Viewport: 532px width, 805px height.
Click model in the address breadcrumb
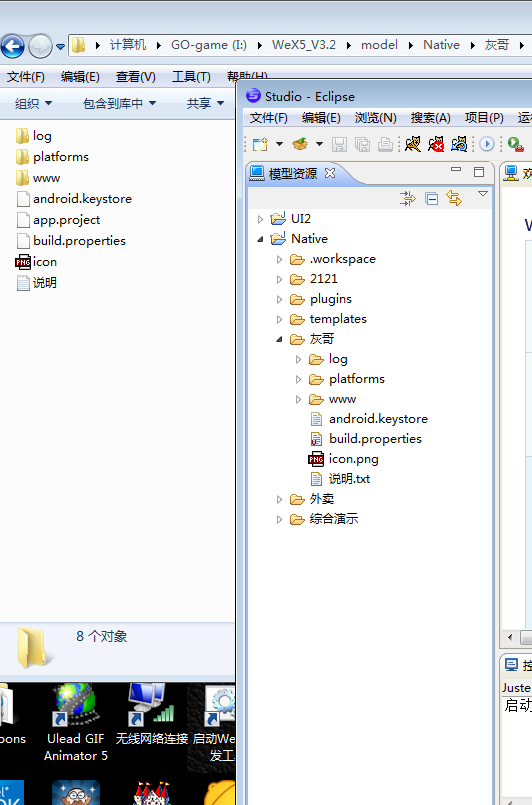(379, 45)
